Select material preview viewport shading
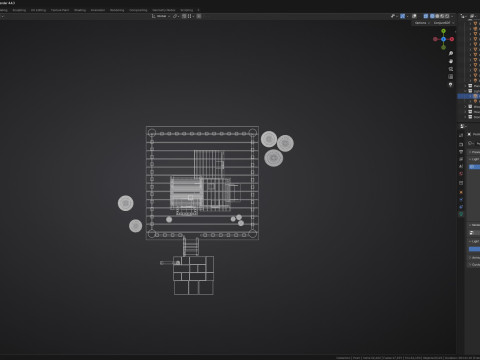 pos(442,16)
